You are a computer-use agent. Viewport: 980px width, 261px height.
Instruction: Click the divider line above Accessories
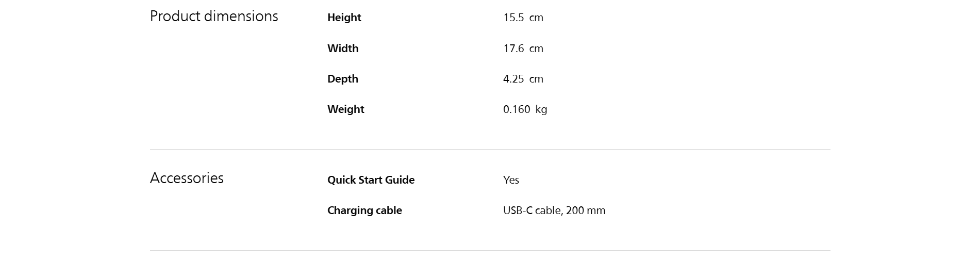[490, 150]
